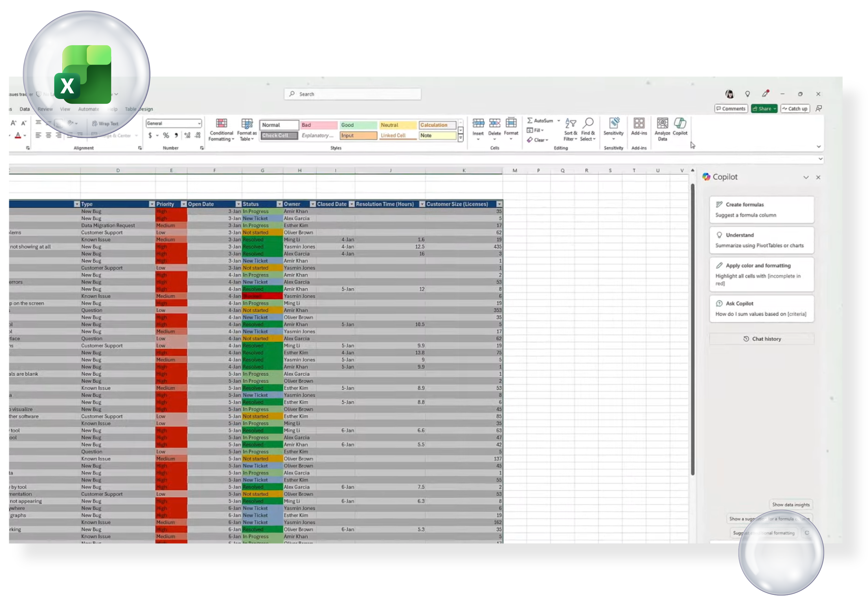868x603 pixels.
Task: Expand the AutoSum dropdown arrow
Action: [559, 121]
